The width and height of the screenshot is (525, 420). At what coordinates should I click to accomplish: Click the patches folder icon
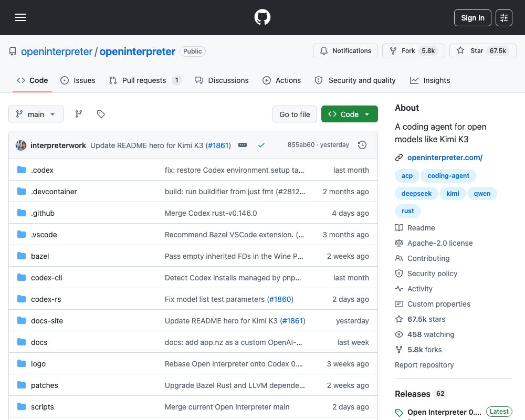[x=22, y=385]
